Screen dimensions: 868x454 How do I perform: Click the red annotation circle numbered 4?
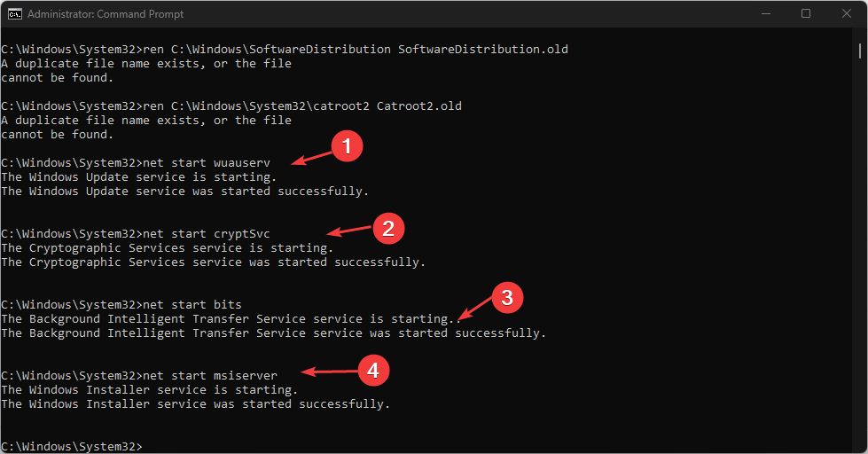pos(373,371)
